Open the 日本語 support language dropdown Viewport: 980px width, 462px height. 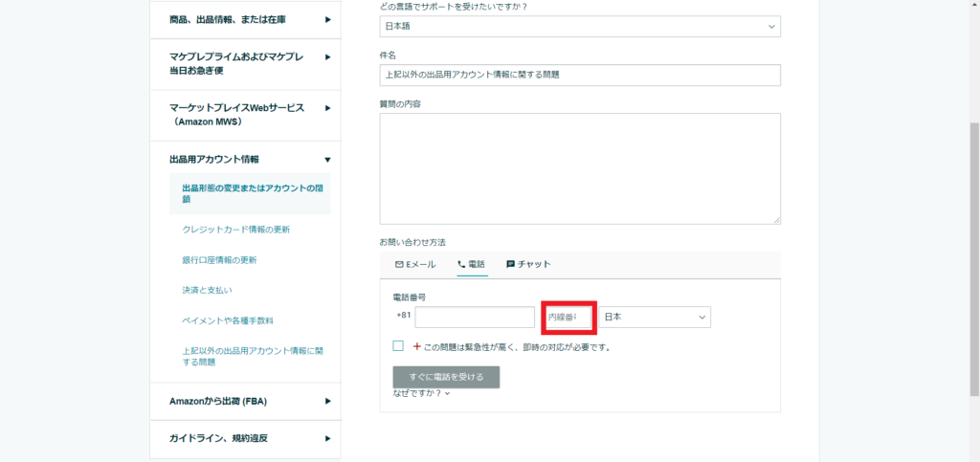[579, 27]
